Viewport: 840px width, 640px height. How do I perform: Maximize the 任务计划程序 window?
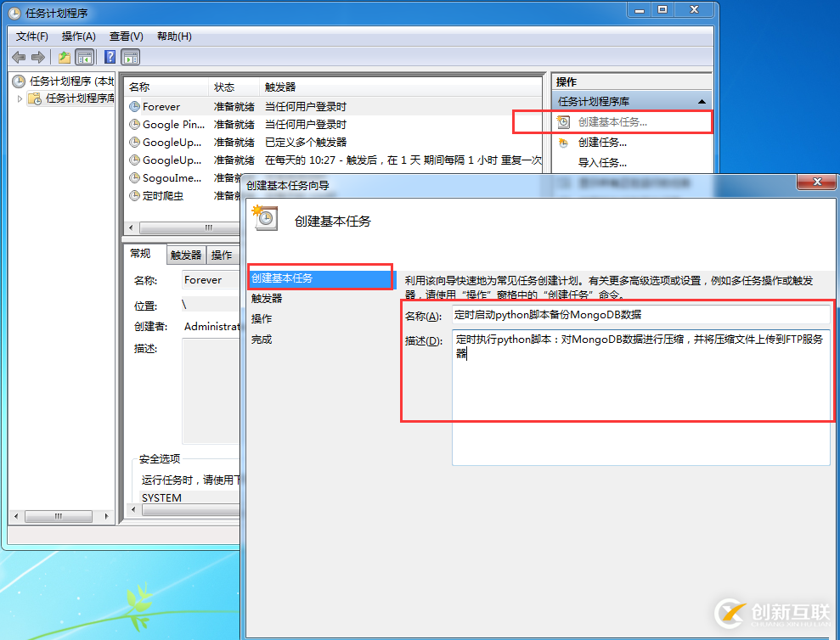pos(662,9)
